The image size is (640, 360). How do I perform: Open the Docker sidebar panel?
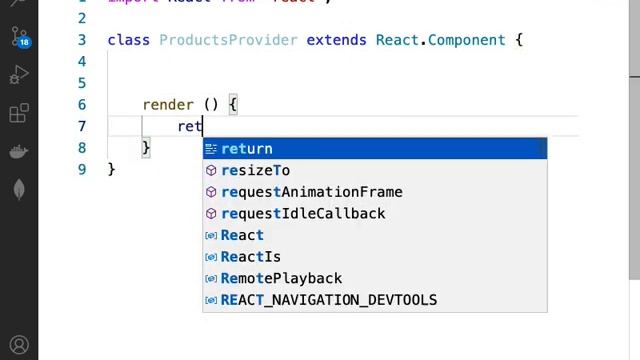[19, 151]
